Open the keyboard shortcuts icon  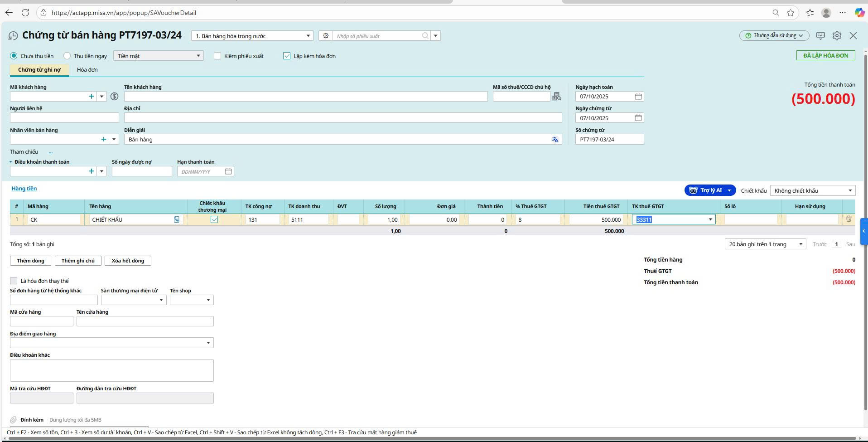(820, 35)
